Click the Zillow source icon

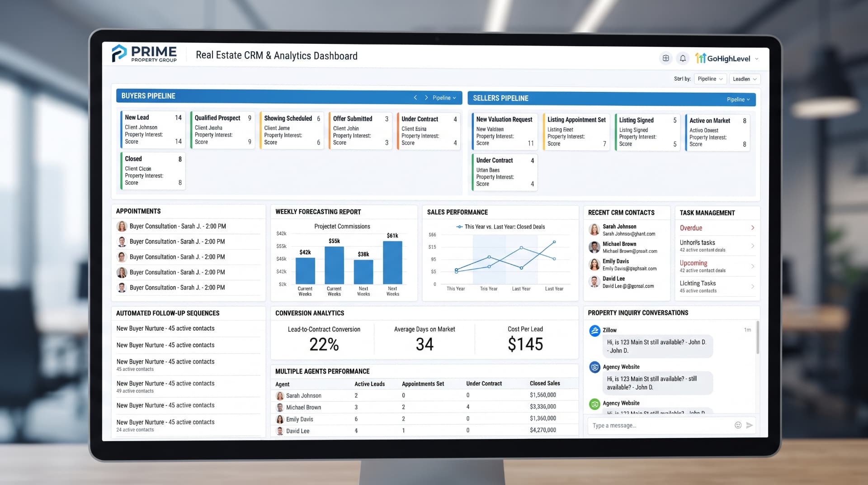coord(594,331)
